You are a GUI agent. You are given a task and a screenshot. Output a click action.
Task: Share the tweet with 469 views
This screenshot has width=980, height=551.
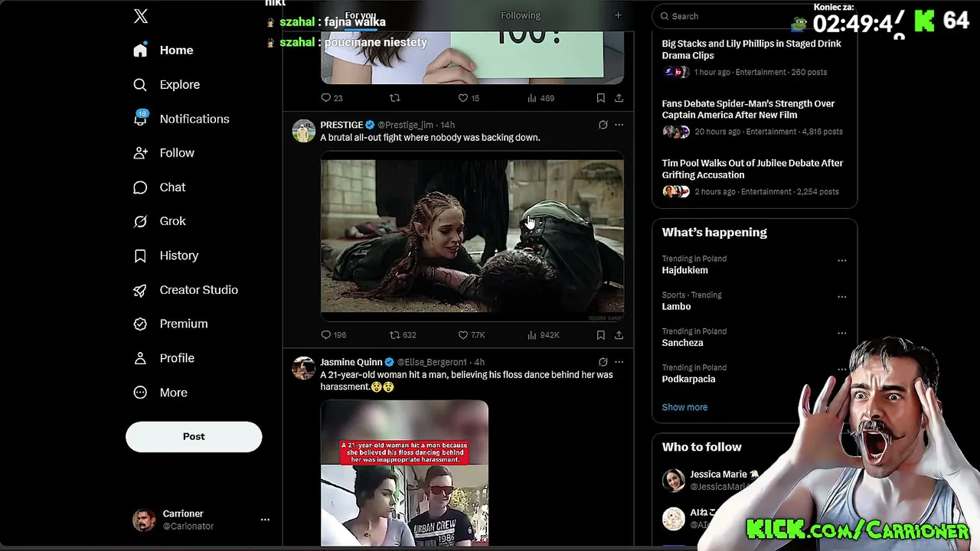point(619,98)
